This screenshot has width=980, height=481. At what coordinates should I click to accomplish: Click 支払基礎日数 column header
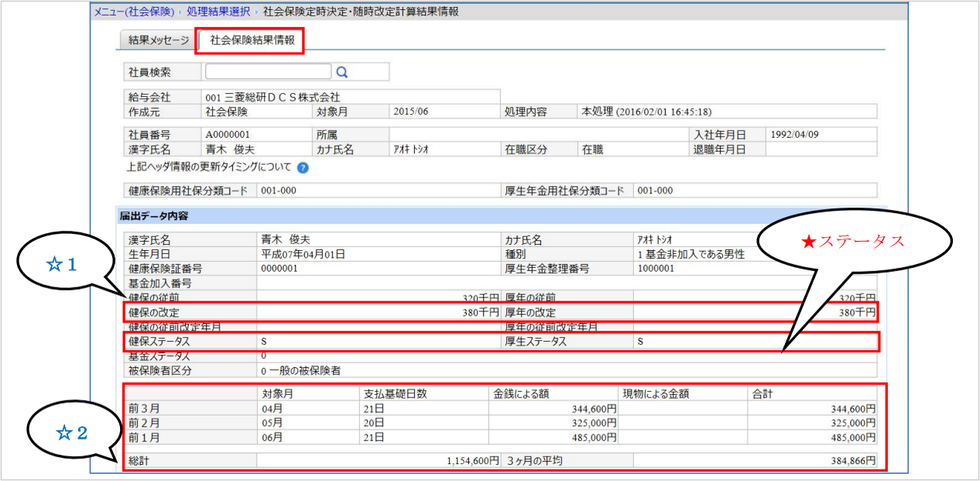(x=396, y=394)
